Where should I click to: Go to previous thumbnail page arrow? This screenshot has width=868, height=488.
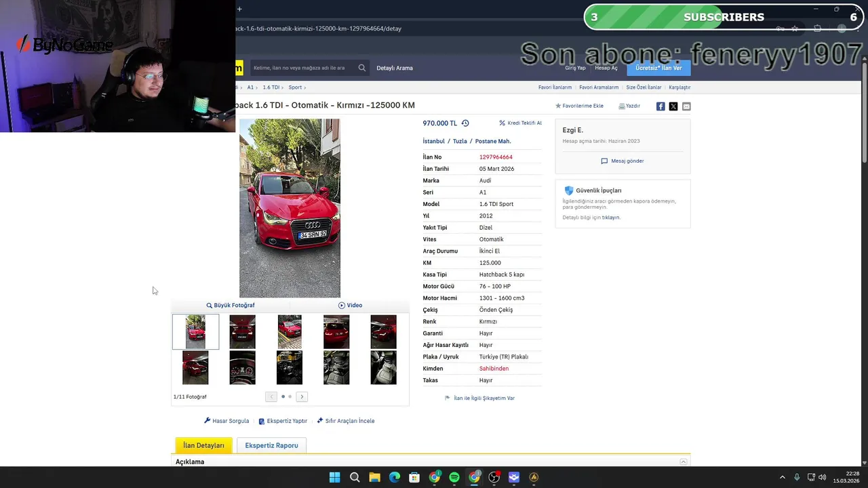(x=271, y=396)
